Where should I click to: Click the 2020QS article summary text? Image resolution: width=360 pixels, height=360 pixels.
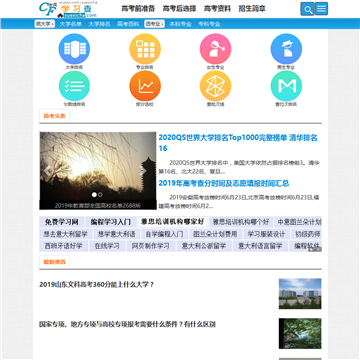click(x=239, y=168)
